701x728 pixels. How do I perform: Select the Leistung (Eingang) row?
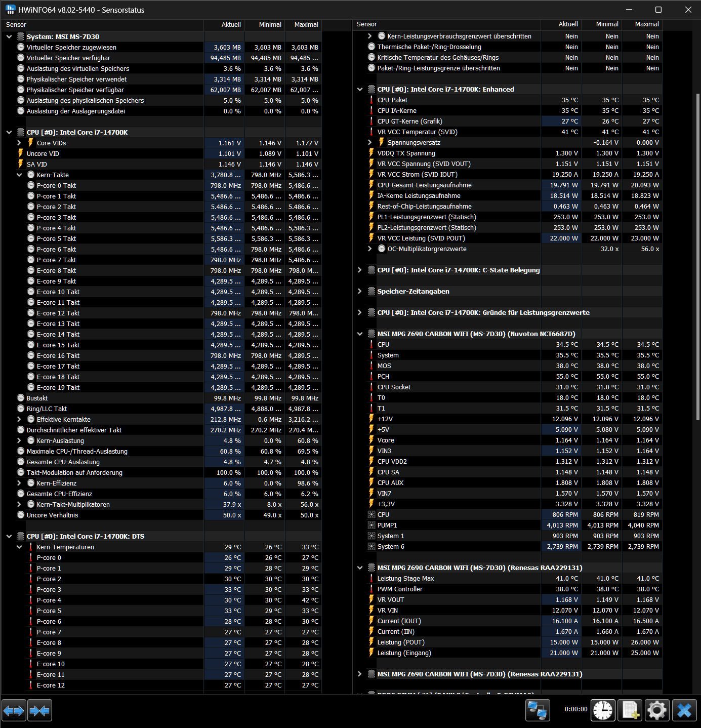click(x=508, y=653)
